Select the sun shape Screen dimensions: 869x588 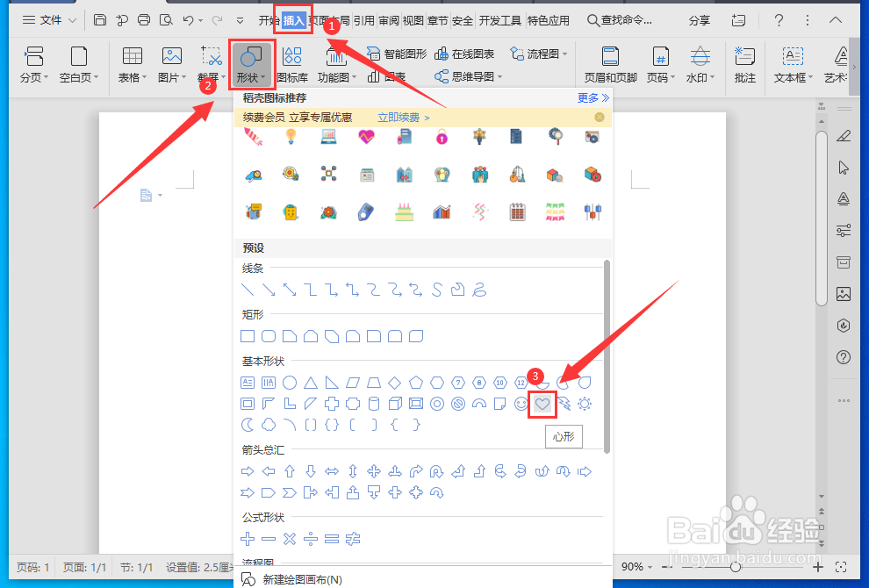(x=585, y=404)
